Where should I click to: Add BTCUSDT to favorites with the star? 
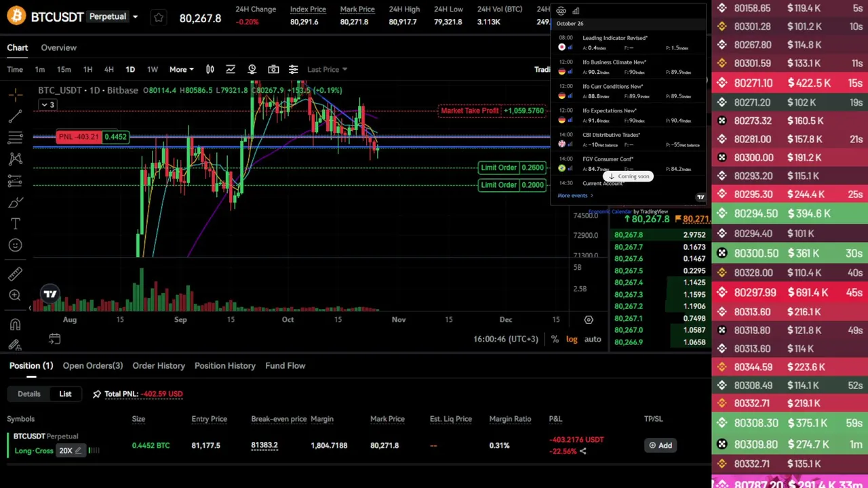click(159, 17)
